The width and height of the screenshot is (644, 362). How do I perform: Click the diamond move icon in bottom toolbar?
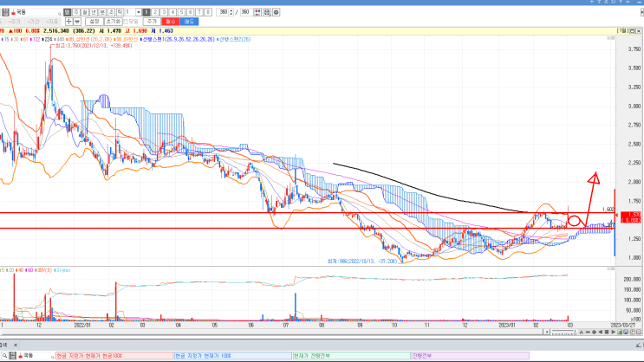tap(595, 332)
